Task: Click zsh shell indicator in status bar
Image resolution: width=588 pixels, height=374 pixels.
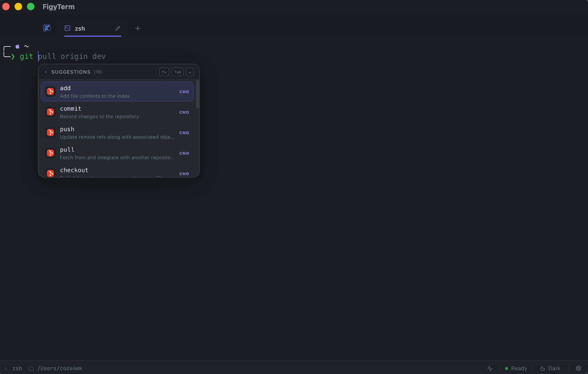Action: click(13, 368)
